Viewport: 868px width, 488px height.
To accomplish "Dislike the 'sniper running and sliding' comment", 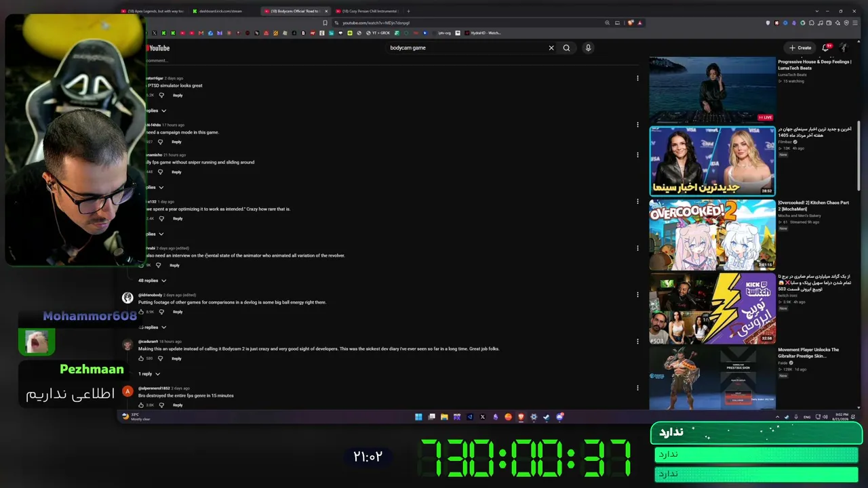I will [160, 172].
